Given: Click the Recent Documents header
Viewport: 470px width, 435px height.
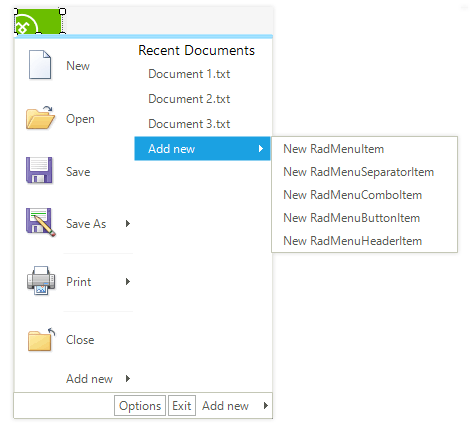Looking at the screenshot, I should click(x=196, y=50).
